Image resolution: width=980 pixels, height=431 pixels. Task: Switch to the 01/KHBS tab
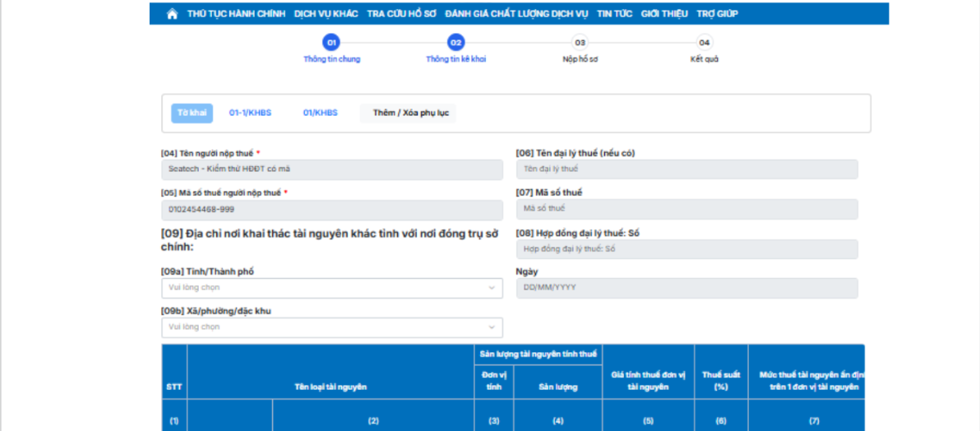pos(320,113)
